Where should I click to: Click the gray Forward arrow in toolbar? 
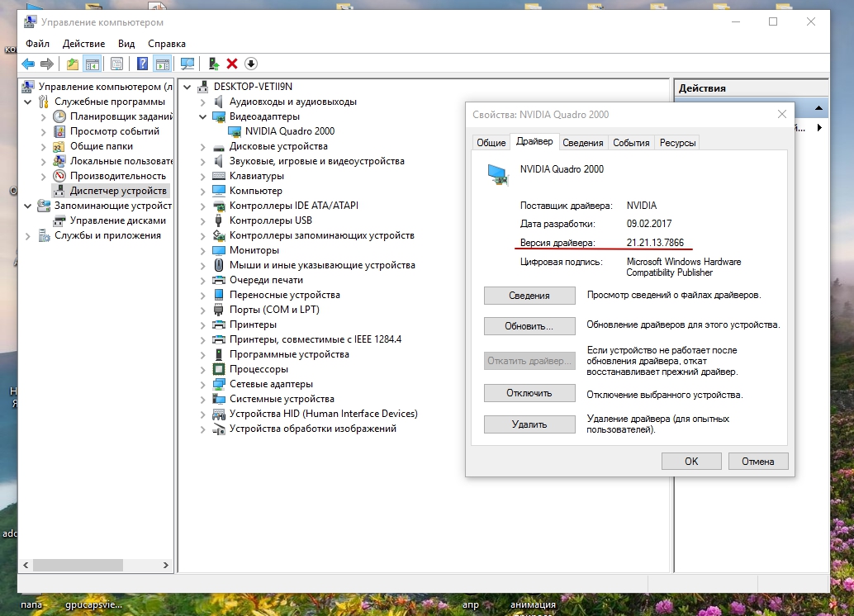click(x=47, y=64)
